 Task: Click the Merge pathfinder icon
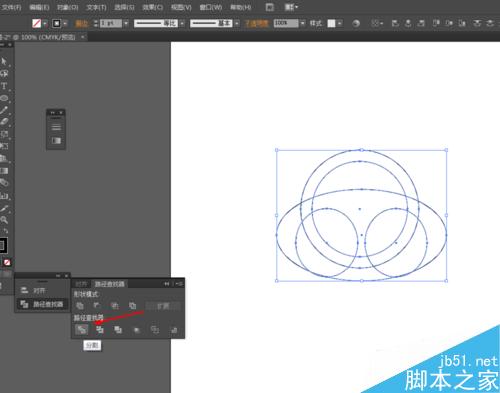[x=118, y=330]
